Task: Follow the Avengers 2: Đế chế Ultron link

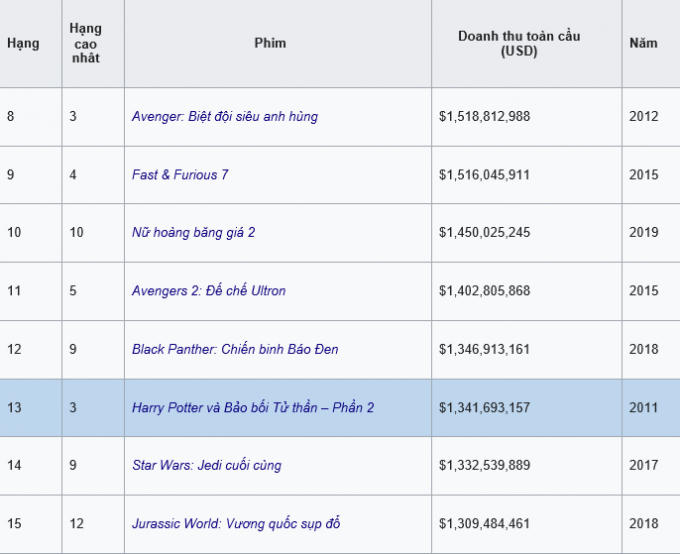Action: 208,291
